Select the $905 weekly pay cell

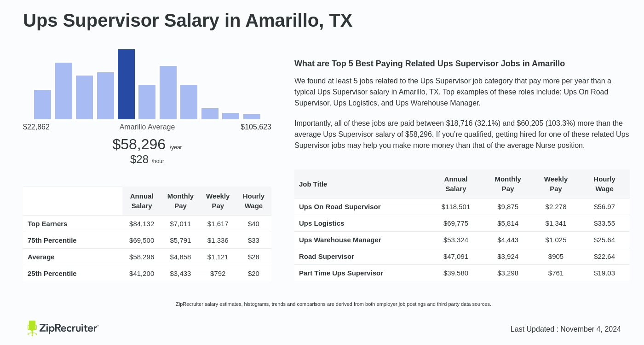click(x=556, y=256)
